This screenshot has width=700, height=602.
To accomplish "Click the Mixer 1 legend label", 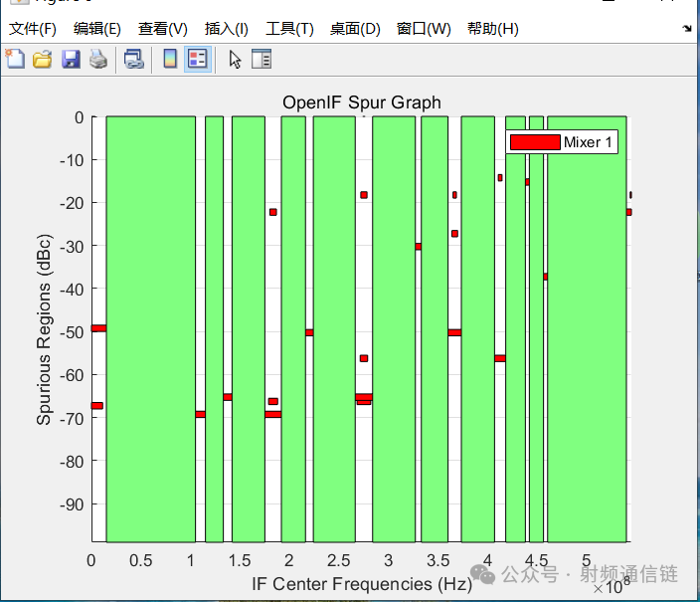I will (588, 142).
